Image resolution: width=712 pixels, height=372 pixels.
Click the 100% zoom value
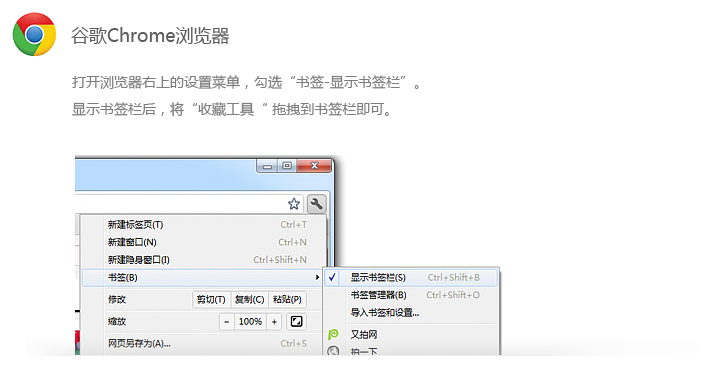250,322
